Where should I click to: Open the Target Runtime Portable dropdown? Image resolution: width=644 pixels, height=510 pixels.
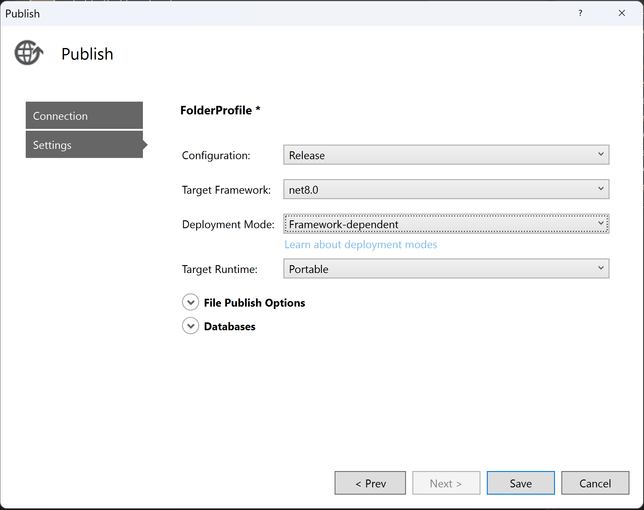pyautogui.click(x=446, y=268)
